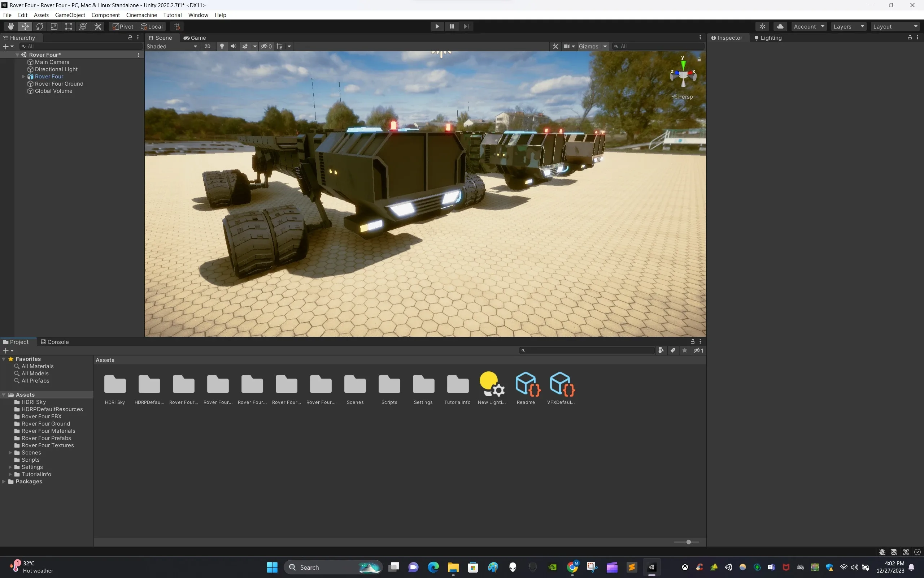Open component editor tools in Scene toolbar
Viewport: 924px width, 578px height.
(555, 46)
